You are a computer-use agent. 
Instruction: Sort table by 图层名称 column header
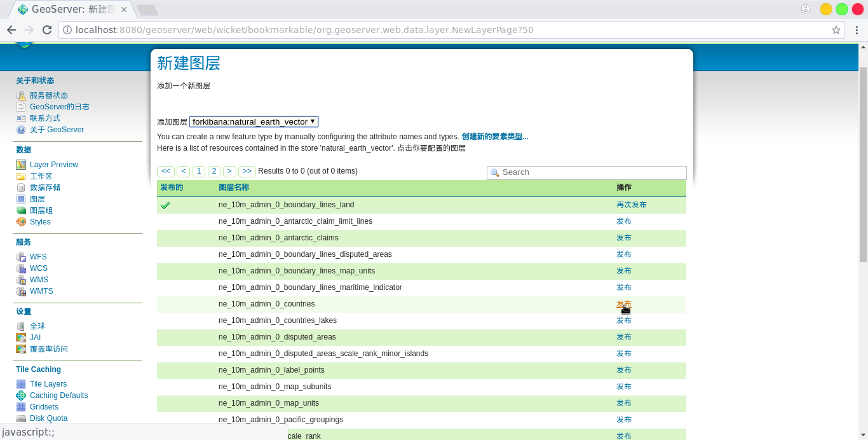pos(234,188)
